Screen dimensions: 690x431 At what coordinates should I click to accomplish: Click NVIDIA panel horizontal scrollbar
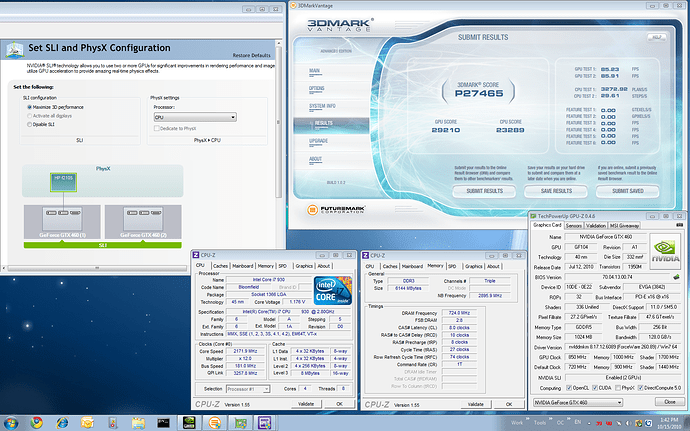(97, 268)
